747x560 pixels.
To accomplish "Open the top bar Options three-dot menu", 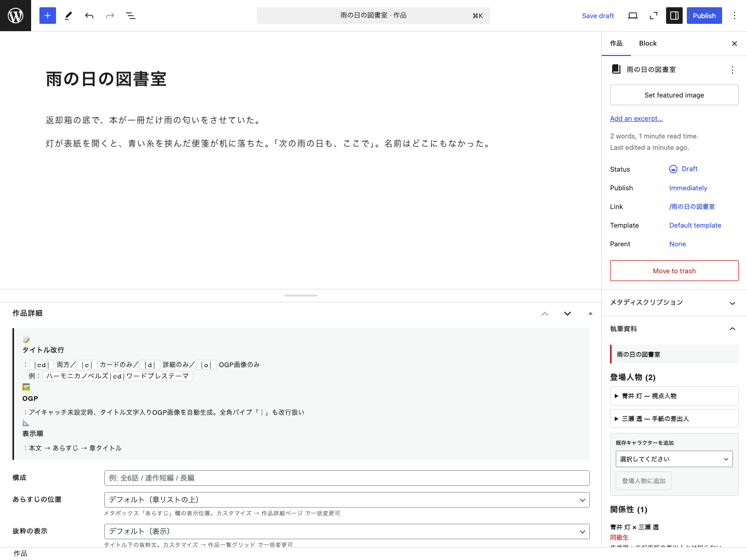I will point(735,16).
